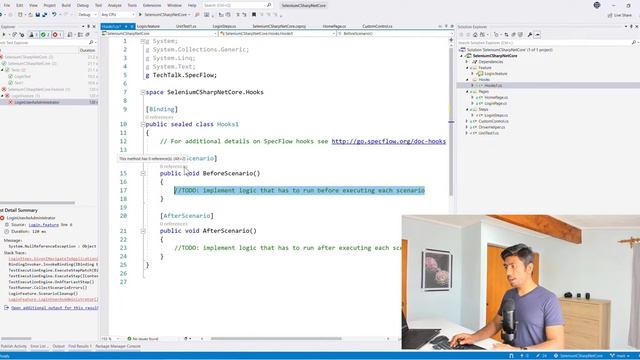Click Save All in the toolbar
The image size is (640, 360).
(x=44, y=15)
